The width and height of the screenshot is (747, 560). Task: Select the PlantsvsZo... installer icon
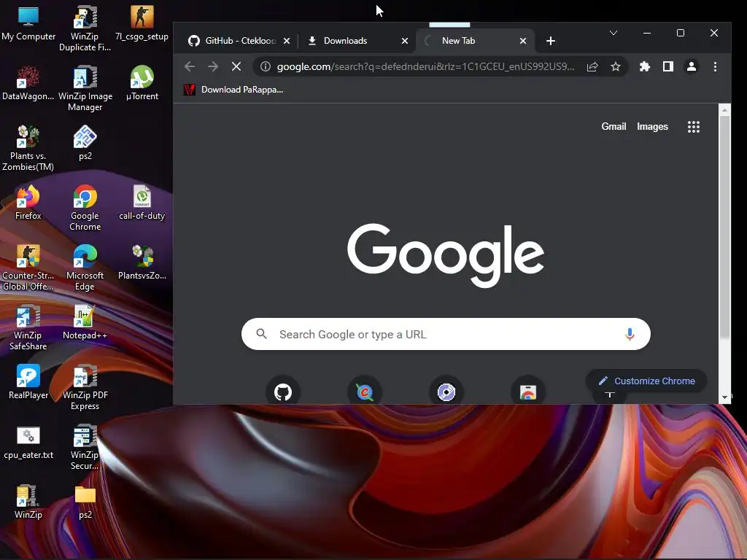tap(142, 262)
